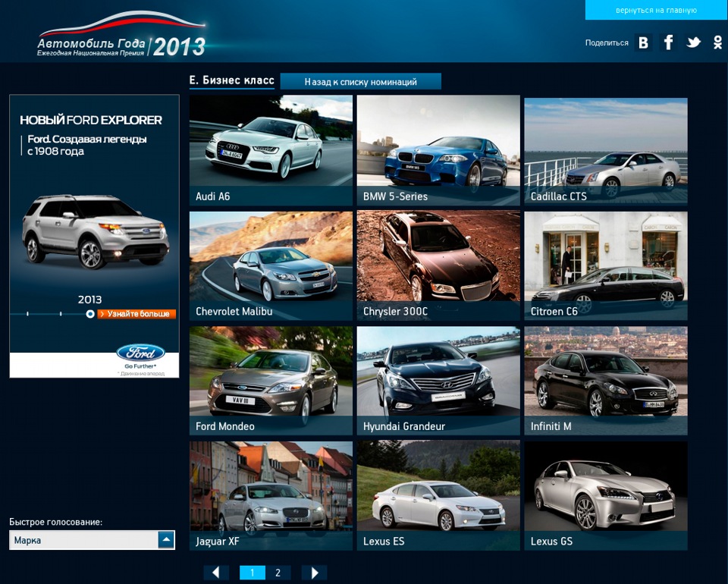Click the Быстрое голосование label

[55, 522]
